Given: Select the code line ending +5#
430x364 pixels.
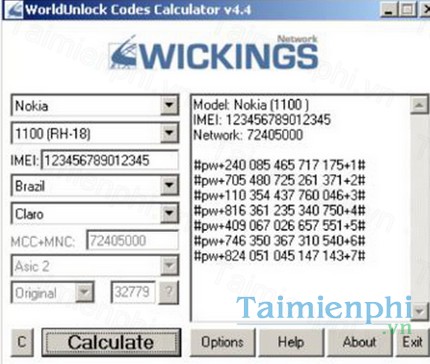Looking at the screenshot, I should click(x=279, y=226).
